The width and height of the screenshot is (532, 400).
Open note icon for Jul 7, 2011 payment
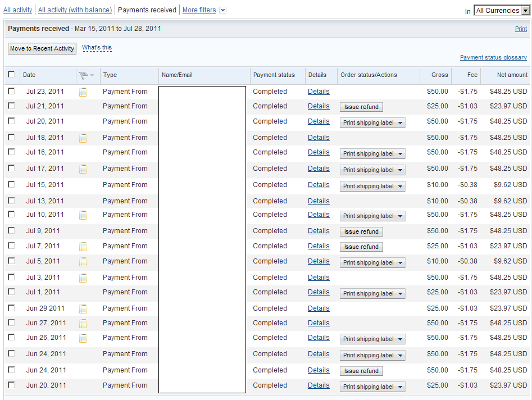click(83, 246)
